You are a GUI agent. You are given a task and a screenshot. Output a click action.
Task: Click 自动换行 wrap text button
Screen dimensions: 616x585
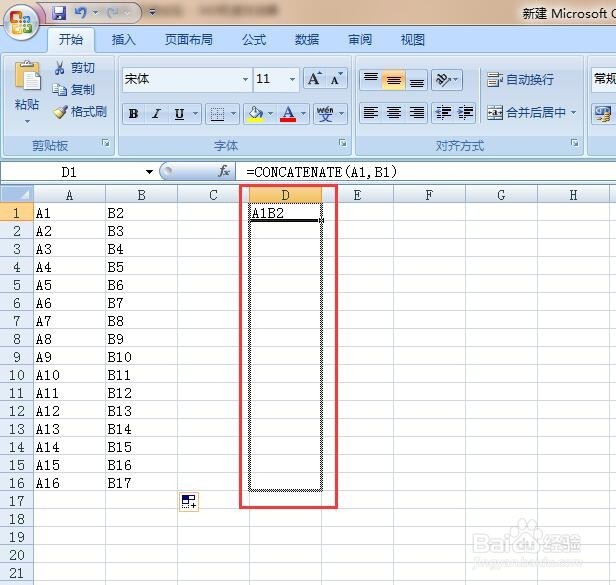(x=520, y=80)
